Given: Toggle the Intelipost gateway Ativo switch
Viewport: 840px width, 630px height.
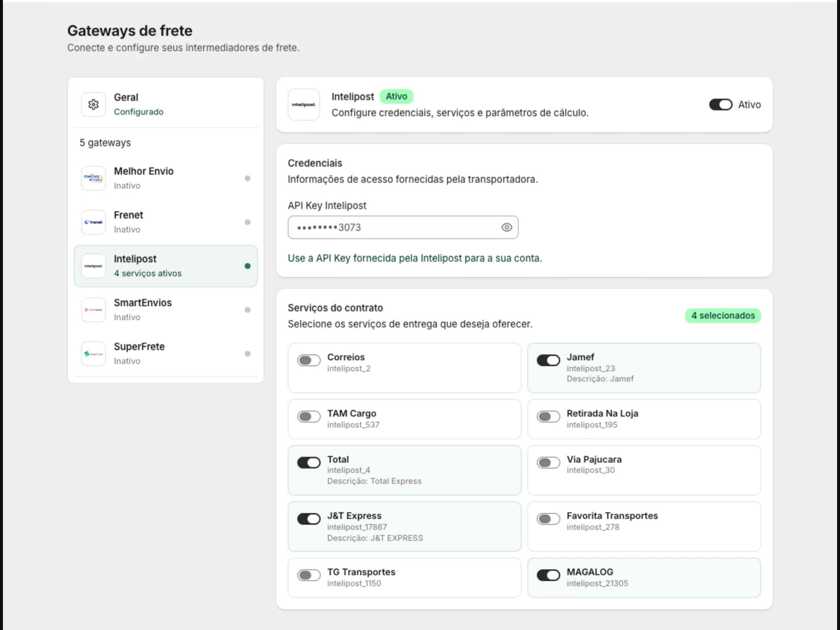Looking at the screenshot, I should [x=720, y=105].
